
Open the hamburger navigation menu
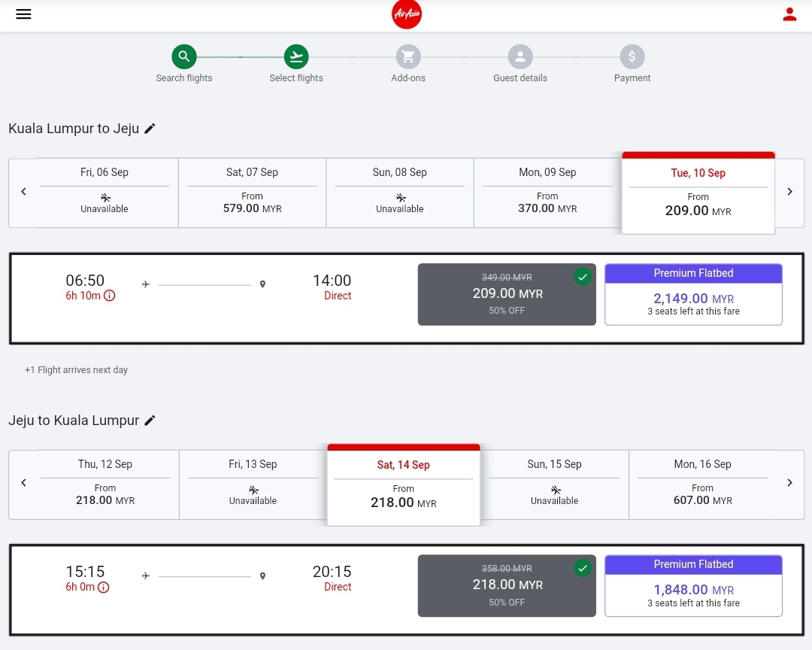(x=23, y=14)
